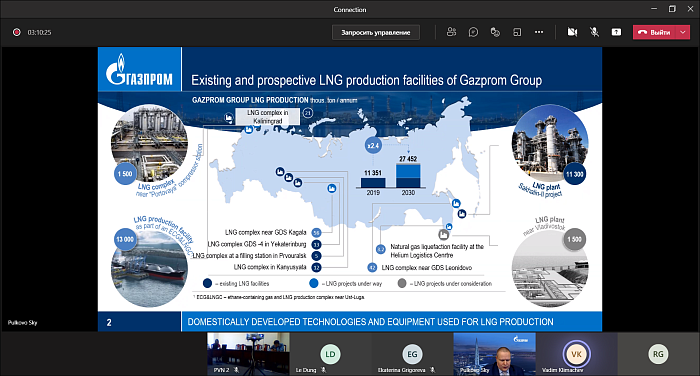
Task: Unmute the microphone
Action: (594, 32)
